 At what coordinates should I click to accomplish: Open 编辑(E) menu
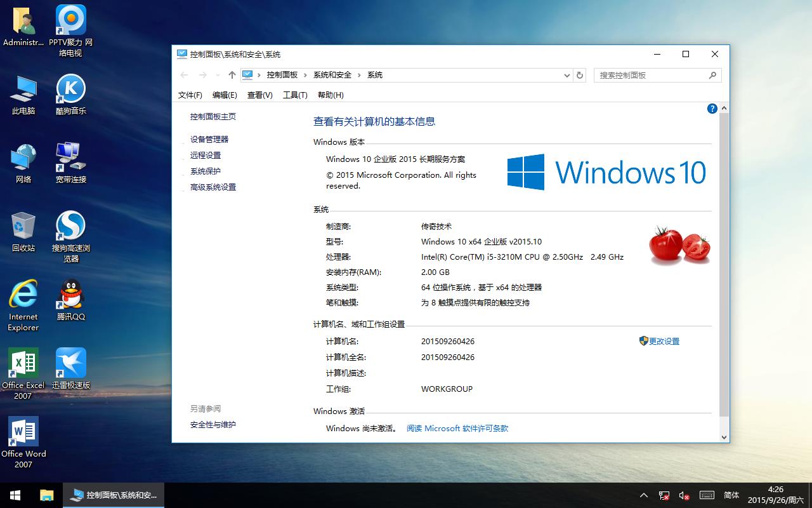click(x=225, y=95)
